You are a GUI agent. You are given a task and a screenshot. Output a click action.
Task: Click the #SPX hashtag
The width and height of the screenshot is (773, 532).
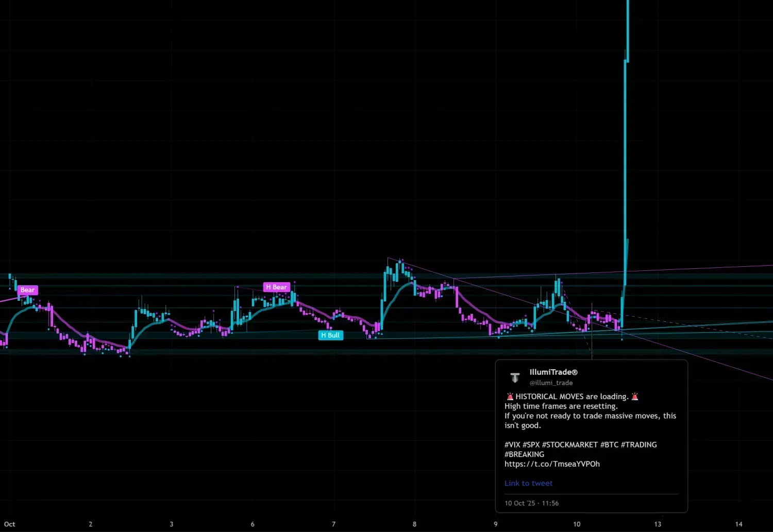pos(532,444)
